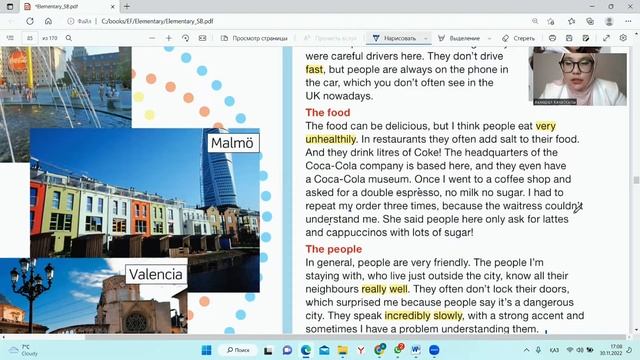Show hidden system tray icons
The image size is (640, 360).
527,350
